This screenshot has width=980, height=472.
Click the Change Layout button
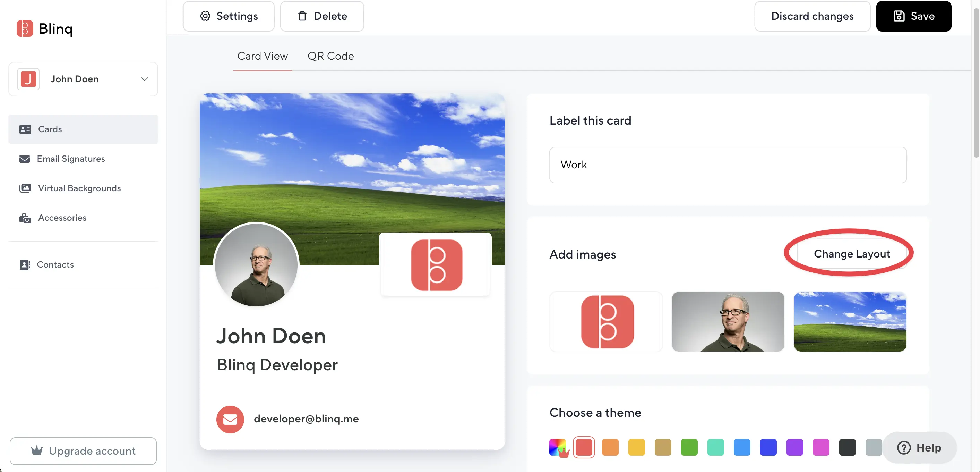pyautogui.click(x=851, y=254)
